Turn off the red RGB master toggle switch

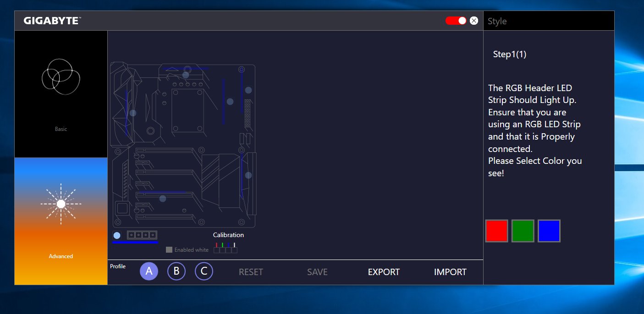[456, 20]
